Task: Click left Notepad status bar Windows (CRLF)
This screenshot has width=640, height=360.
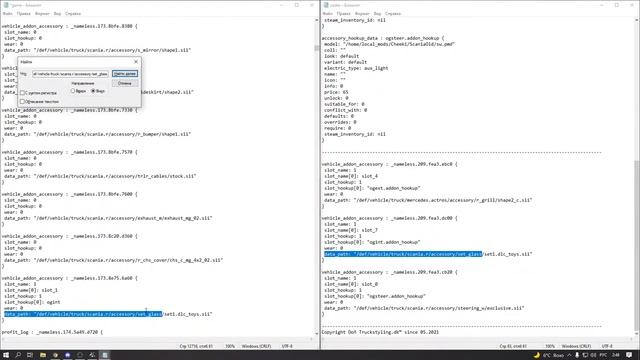Action: pyautogui.click(x=256, y=346)
